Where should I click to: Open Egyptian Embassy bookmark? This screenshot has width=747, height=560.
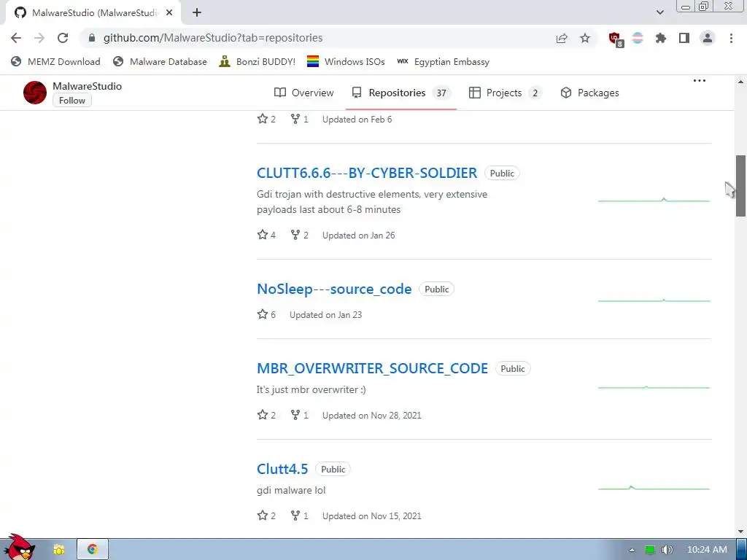pyautogui.click(x=443, y=61)
